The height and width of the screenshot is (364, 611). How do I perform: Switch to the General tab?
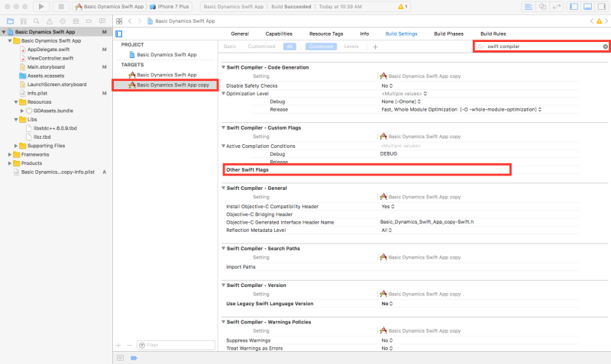pyautogui.click(x=240, y=34)
